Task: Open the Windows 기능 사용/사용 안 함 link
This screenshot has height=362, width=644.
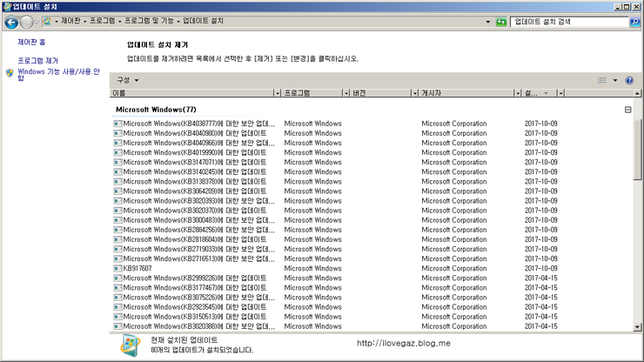Action: click(58, 74)
